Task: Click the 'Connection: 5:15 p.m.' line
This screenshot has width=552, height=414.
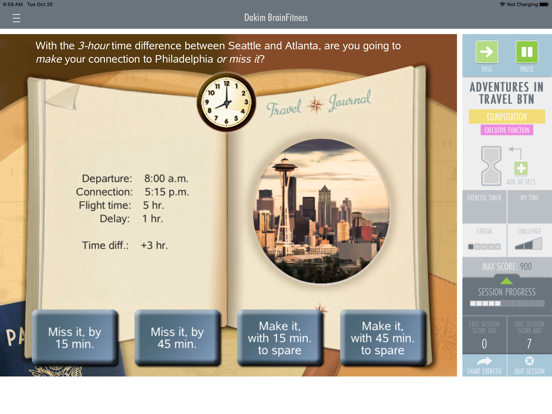Action: (132, 192)
